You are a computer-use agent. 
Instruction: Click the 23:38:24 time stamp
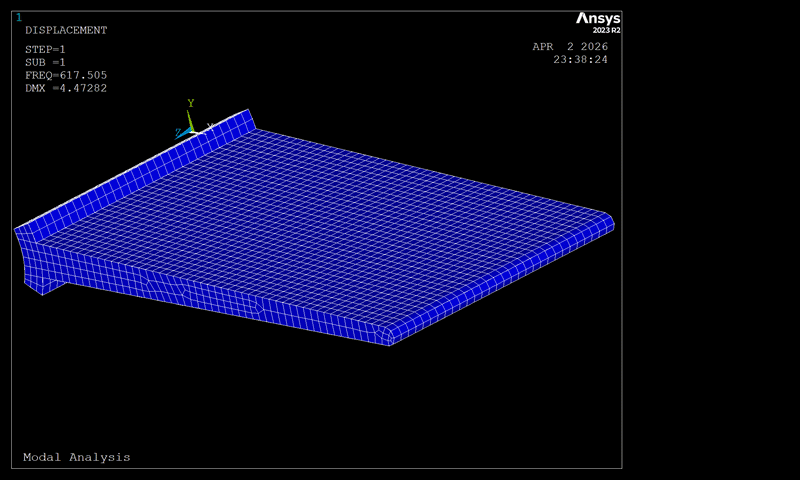point(580,59)
